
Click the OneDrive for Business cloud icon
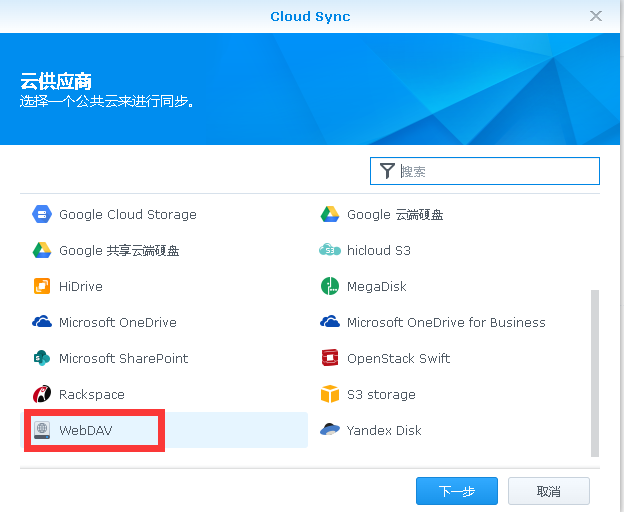pos(330,321)
